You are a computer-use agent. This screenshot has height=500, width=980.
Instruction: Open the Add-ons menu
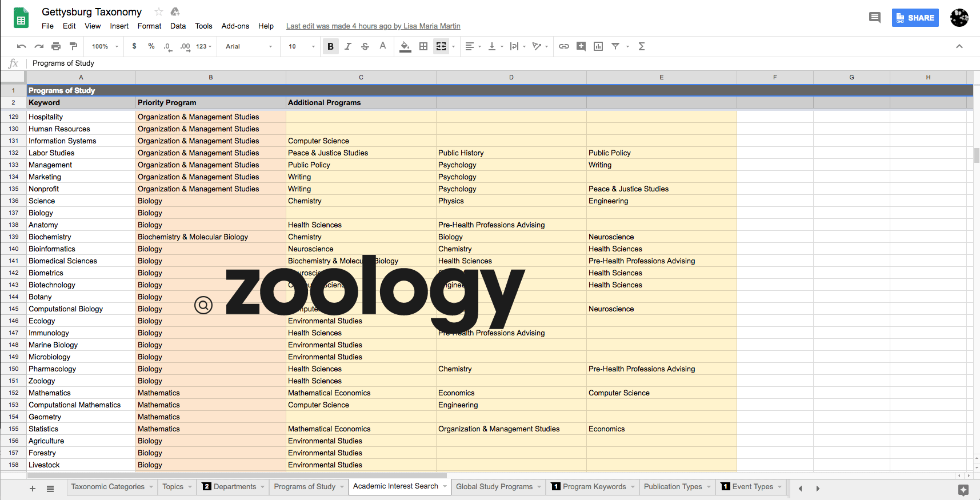click(235, 26)
